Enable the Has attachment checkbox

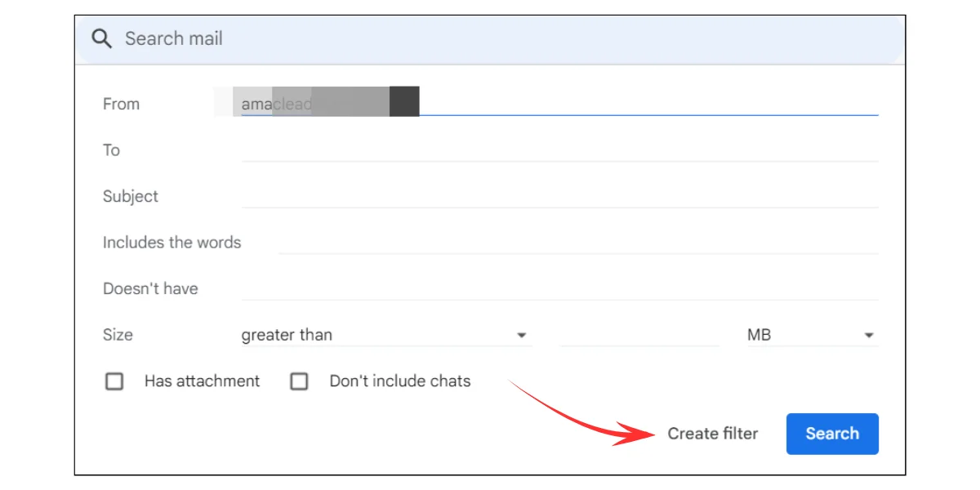tap(114, 381)
